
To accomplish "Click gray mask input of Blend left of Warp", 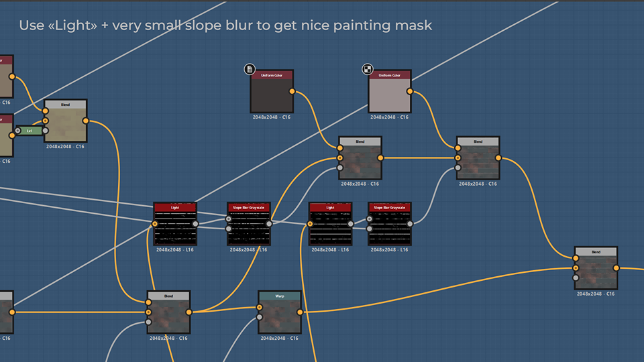I will (149, 322).
